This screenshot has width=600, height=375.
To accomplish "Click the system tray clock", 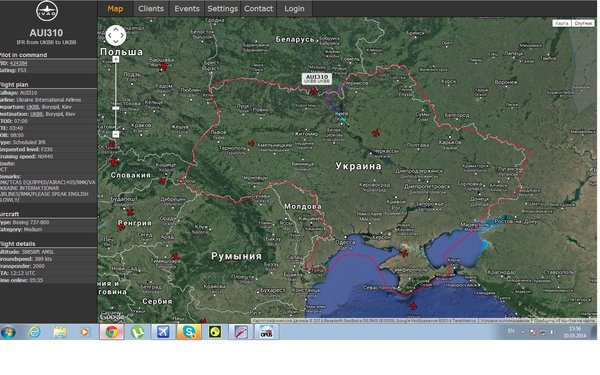I will 575,332.
